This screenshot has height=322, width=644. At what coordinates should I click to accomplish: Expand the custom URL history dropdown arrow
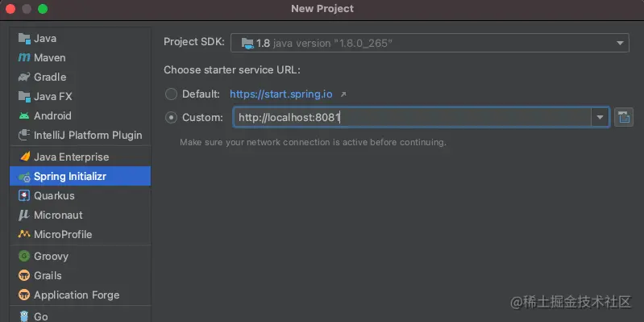click(600, 118)
